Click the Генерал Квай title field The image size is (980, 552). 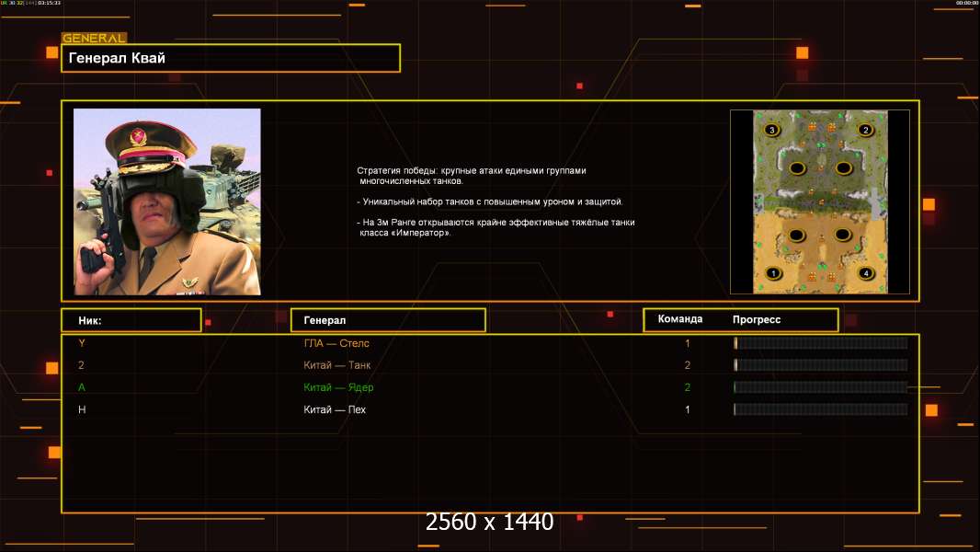[230, 58]
